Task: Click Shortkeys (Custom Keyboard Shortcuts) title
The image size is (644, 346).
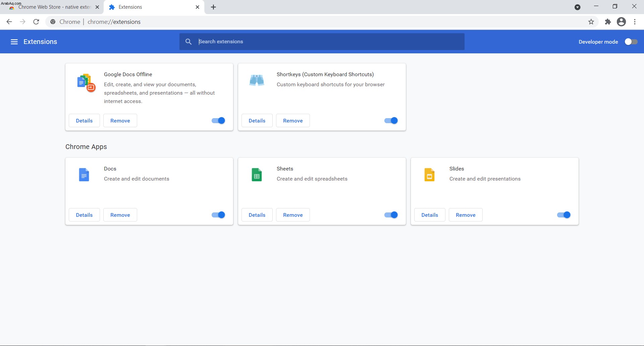Action: (x=325, y=75)
